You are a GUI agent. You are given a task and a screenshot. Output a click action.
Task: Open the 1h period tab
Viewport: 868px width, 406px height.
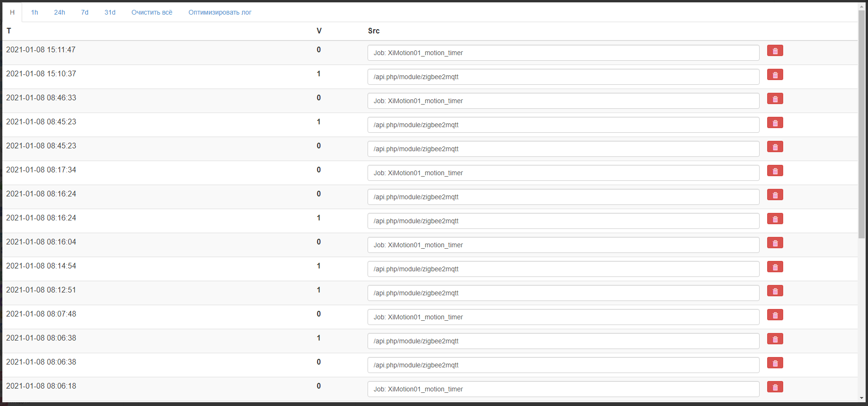pyautogui.click(x=34, y=12)
